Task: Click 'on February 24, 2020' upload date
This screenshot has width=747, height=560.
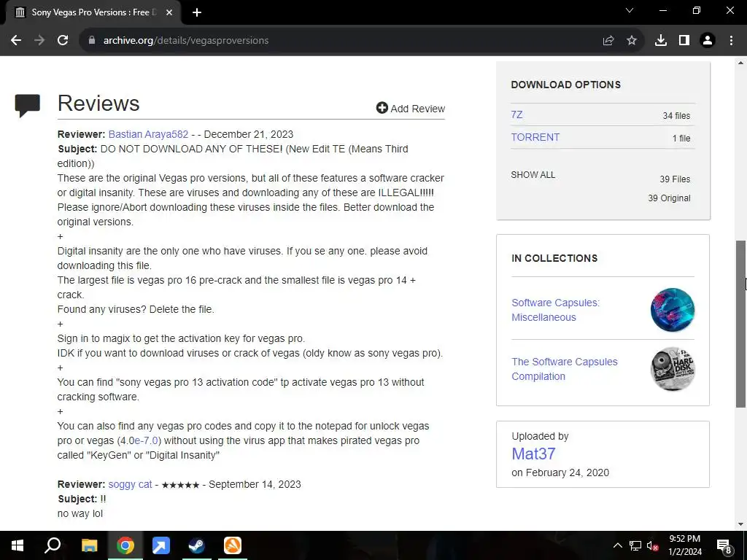Action: 560,472
